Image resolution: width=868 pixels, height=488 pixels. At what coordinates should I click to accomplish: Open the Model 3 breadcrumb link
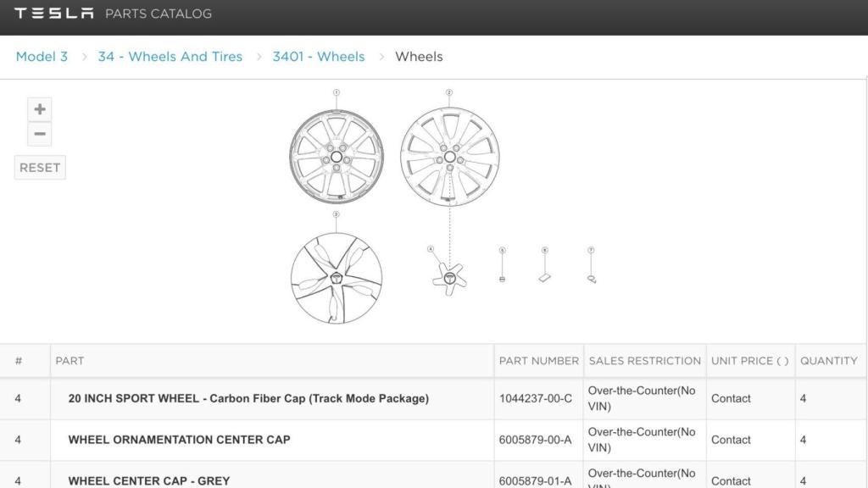(42, 57)
